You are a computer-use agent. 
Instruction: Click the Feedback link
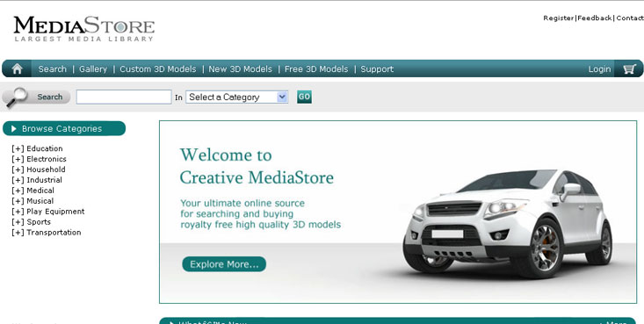coord(595,18)
